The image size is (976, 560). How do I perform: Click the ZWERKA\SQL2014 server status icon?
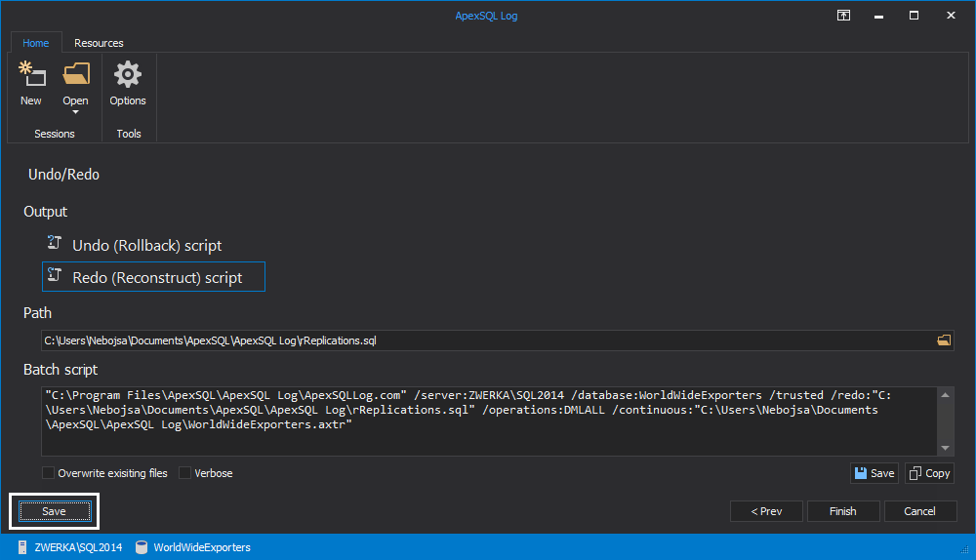tap(22, 547)
